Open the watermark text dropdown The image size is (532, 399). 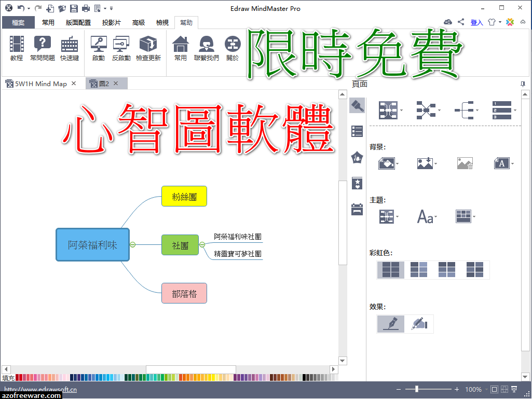(x=504, y=163)
